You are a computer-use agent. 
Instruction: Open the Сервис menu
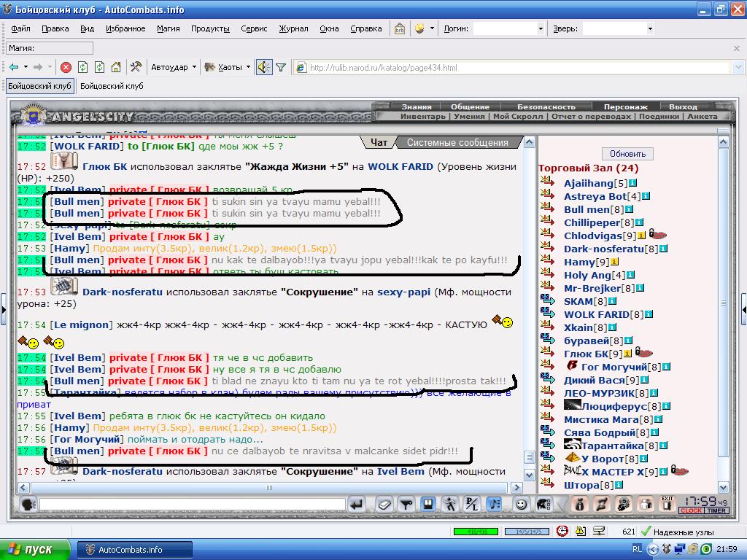pyautogui.click(x=254, y=28)
